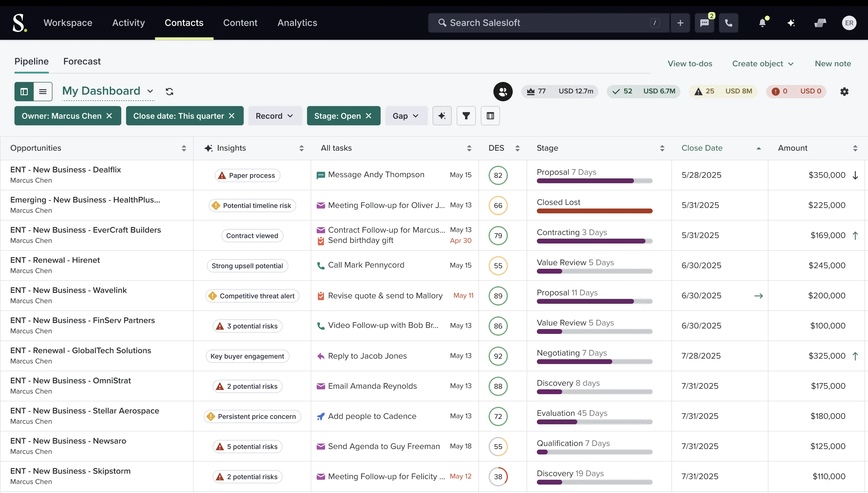Click the Negotiating 7 Days stage progress bar
Viewport: 868px width, 493px height.
pyautogui.click(x=594, y=362)
